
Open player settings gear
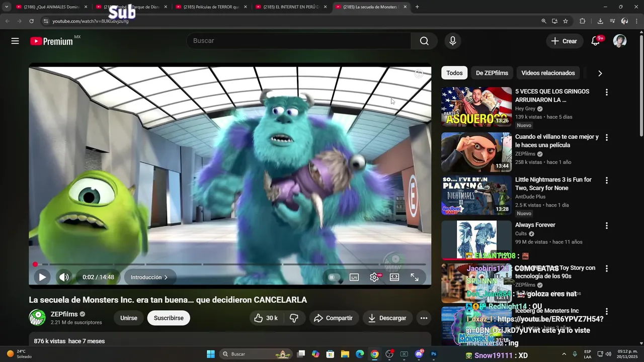click(x=374, y=277)
